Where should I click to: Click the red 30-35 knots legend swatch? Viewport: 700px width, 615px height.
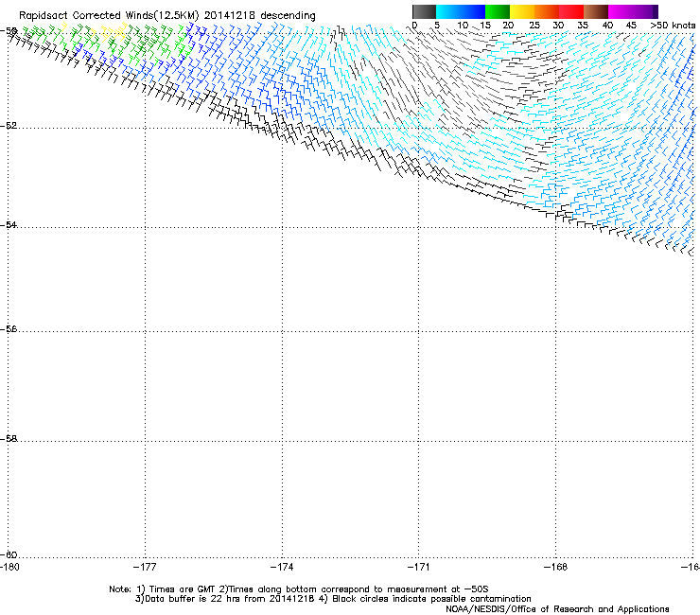pyautogui.click(x=571, y=11)
